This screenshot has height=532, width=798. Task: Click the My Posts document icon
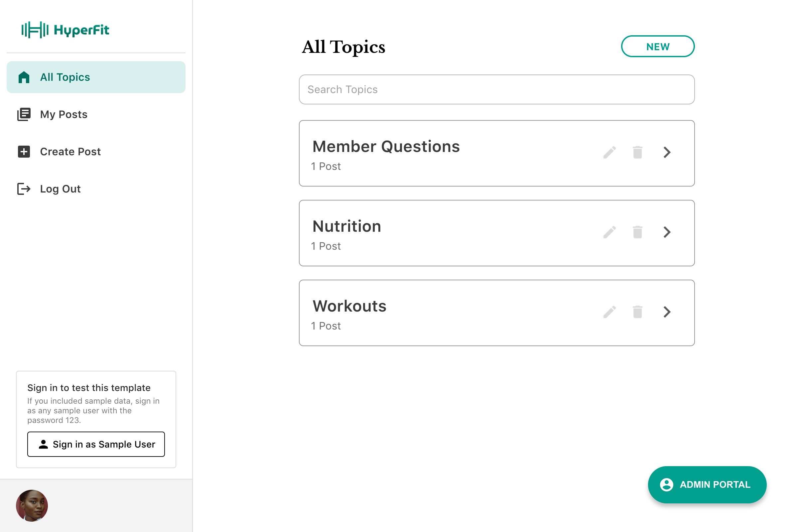click(24, 114)
